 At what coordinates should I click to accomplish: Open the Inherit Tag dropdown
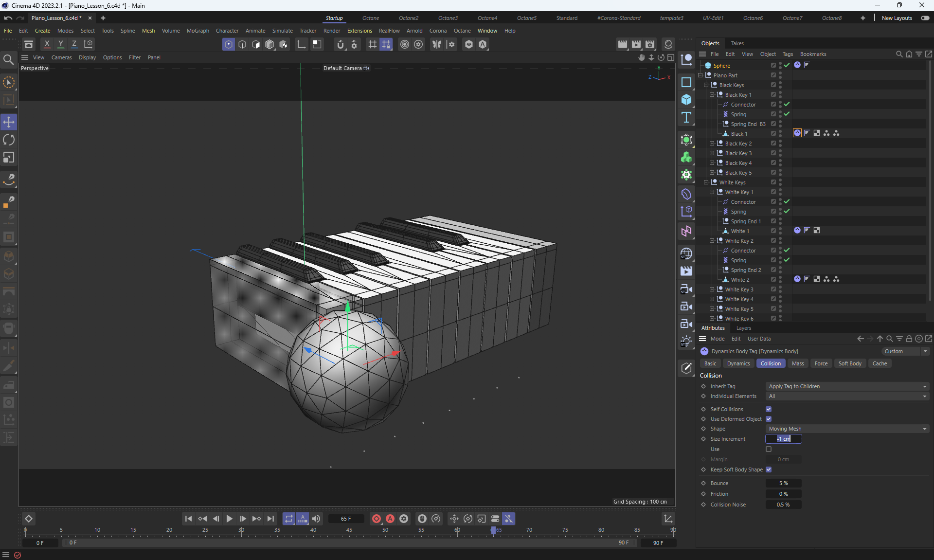point(846,386)
